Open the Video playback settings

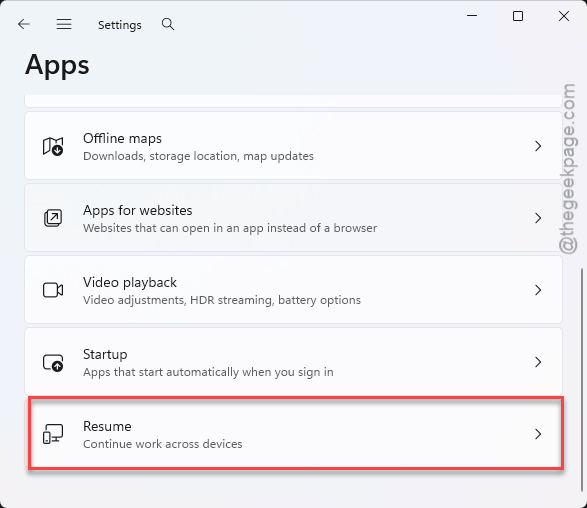(294, 290)
